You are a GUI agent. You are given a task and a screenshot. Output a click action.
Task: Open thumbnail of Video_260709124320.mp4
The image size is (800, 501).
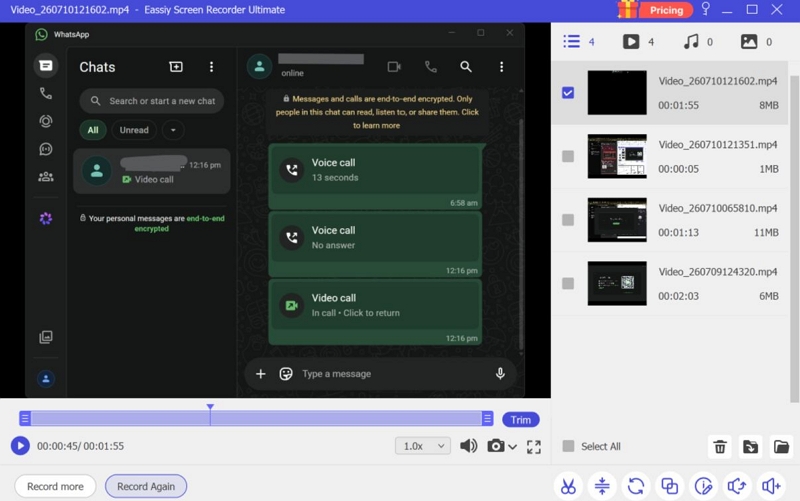pos(617,283)
